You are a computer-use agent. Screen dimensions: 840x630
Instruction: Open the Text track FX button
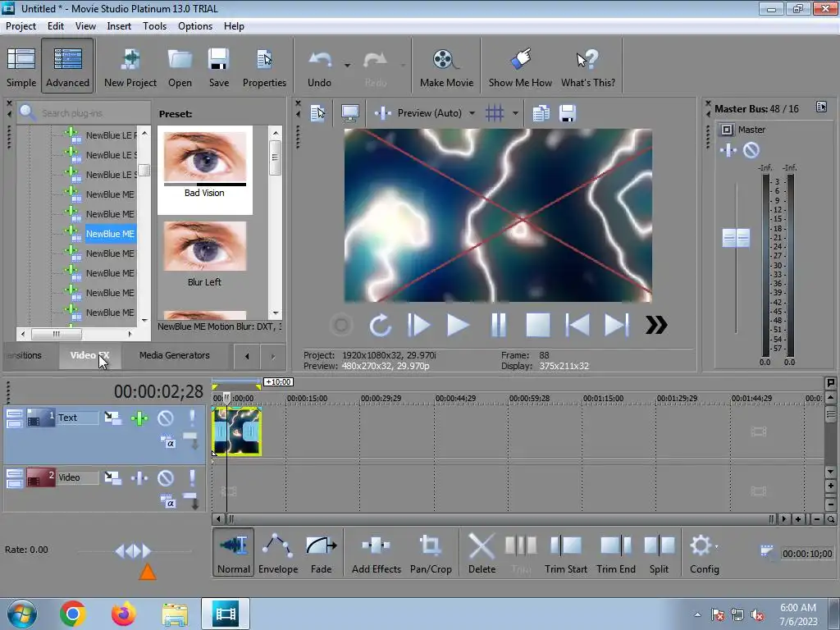(x=139, y=418)
